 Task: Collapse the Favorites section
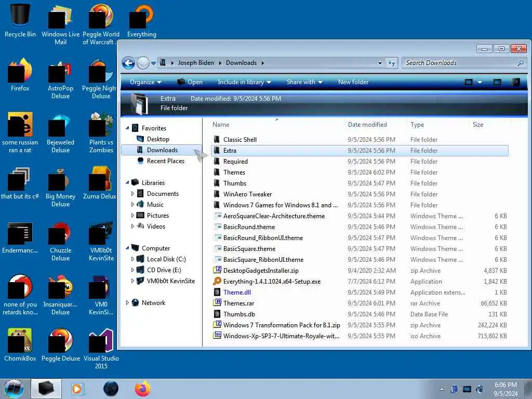click(x=127, y=128)
